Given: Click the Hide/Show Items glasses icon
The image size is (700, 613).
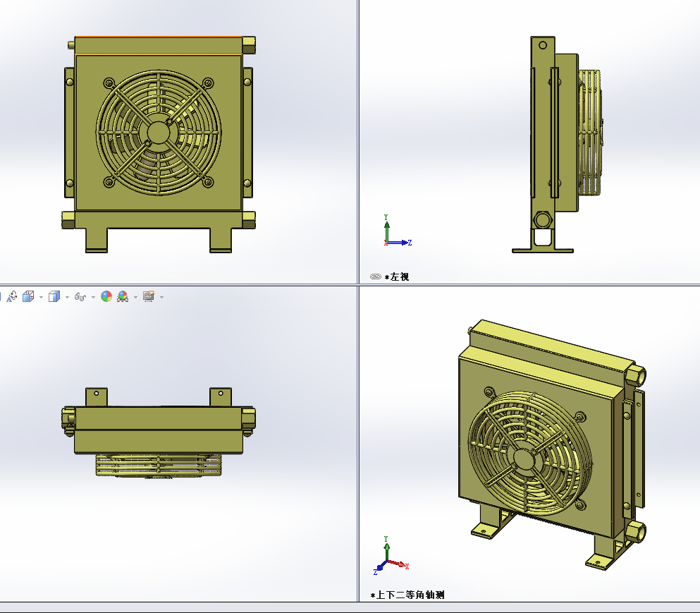Looking at the screenshot, I should (80, 297).
